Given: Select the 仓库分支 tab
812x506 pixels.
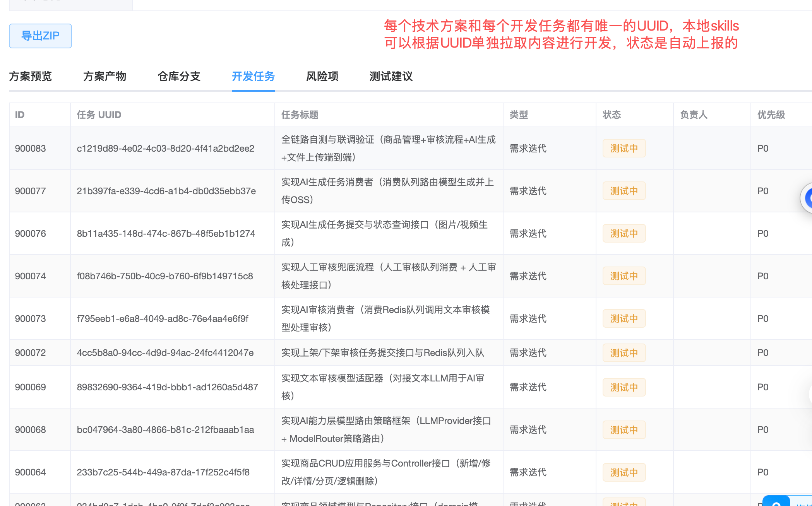Looking at the screenshot, I should [179, 76].
